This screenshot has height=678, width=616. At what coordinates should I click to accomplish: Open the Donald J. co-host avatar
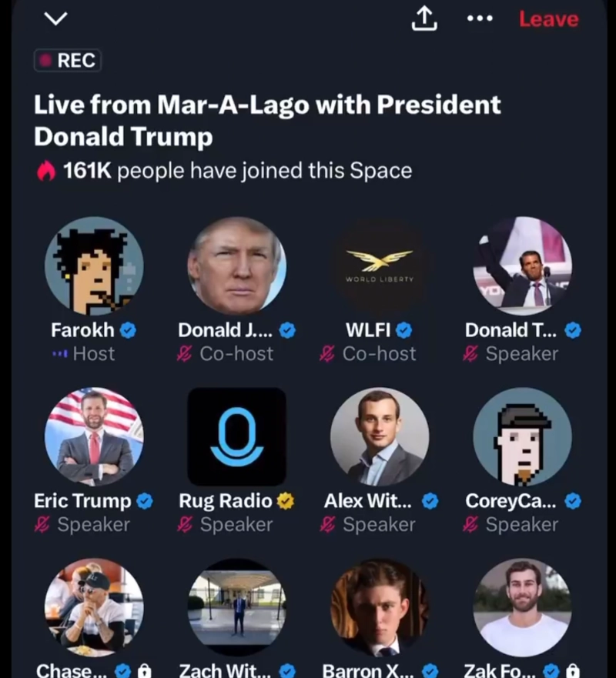point(236,266)
